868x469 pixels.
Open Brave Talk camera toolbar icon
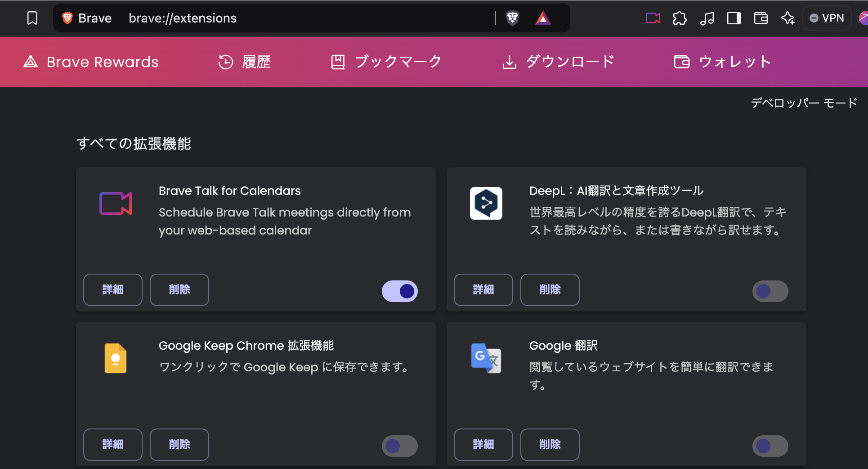[653, 18]
